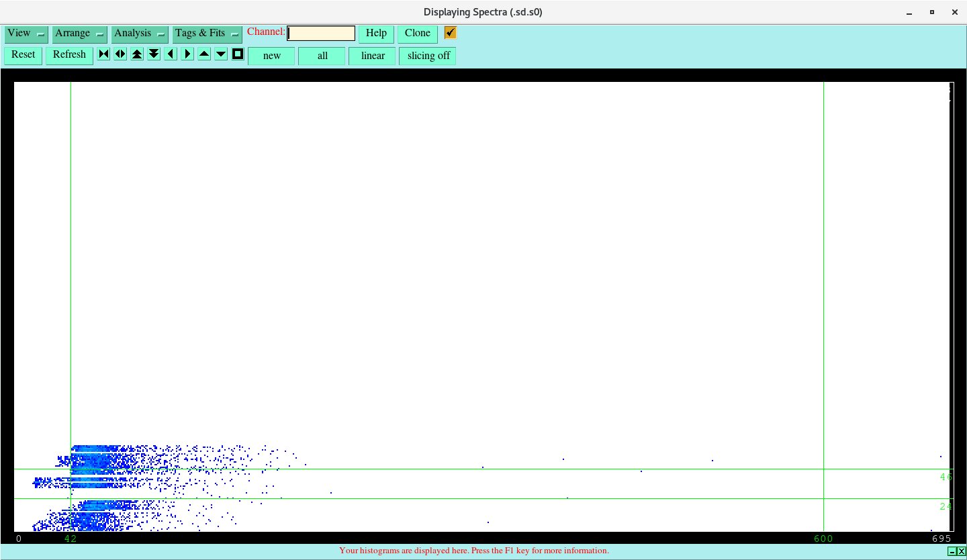967x560 pixels.
Task: Click the Clone button
Action: 417,33
